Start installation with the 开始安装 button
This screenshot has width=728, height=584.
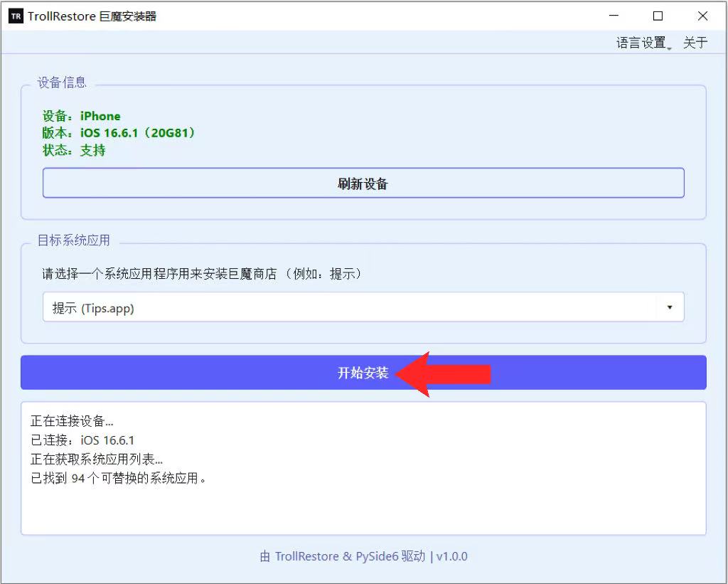[x=363, y=373]
